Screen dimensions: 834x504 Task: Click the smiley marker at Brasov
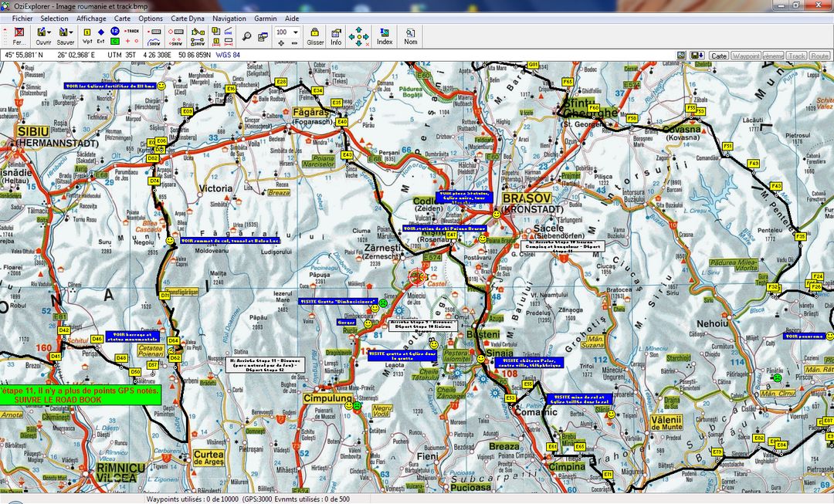pyautogui.click(x=497, y=215)
